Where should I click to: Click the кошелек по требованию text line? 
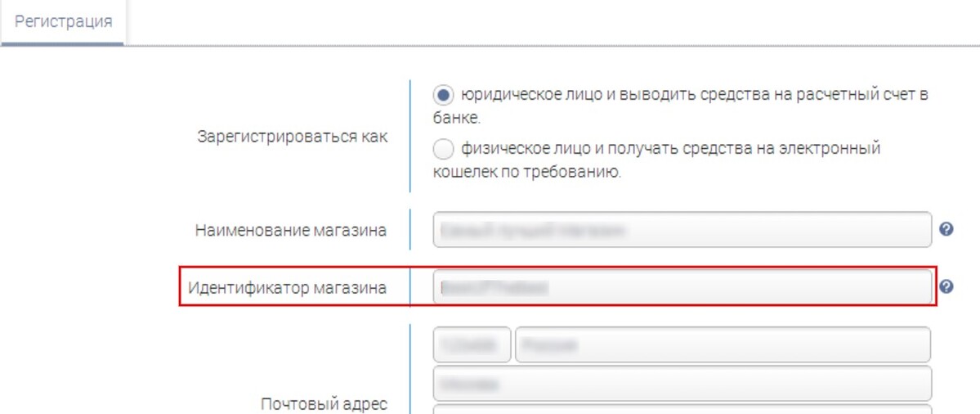coord(527,172)
